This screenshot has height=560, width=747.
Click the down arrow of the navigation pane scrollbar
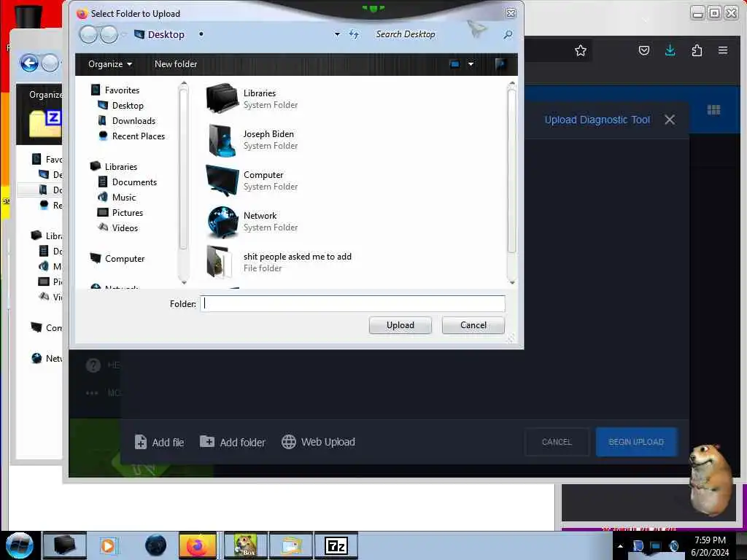[x=184, y=283]
